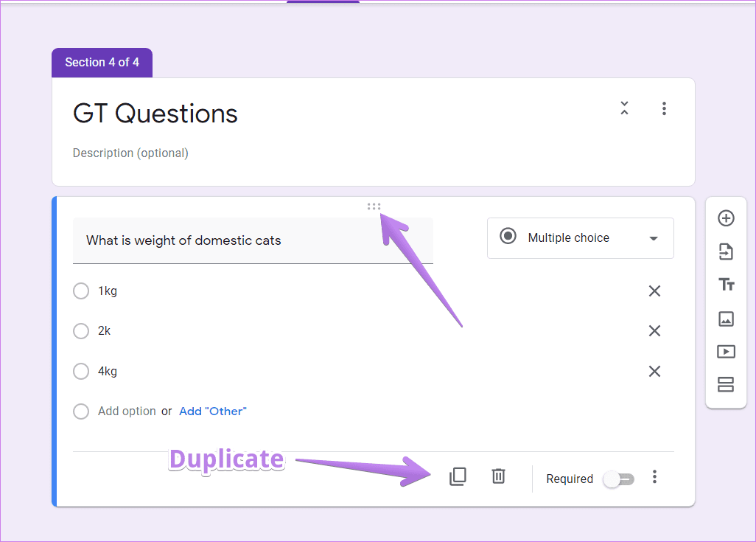Open section options three-dot menu
Viewport: 756px width, 542px height.
point(664,108)
